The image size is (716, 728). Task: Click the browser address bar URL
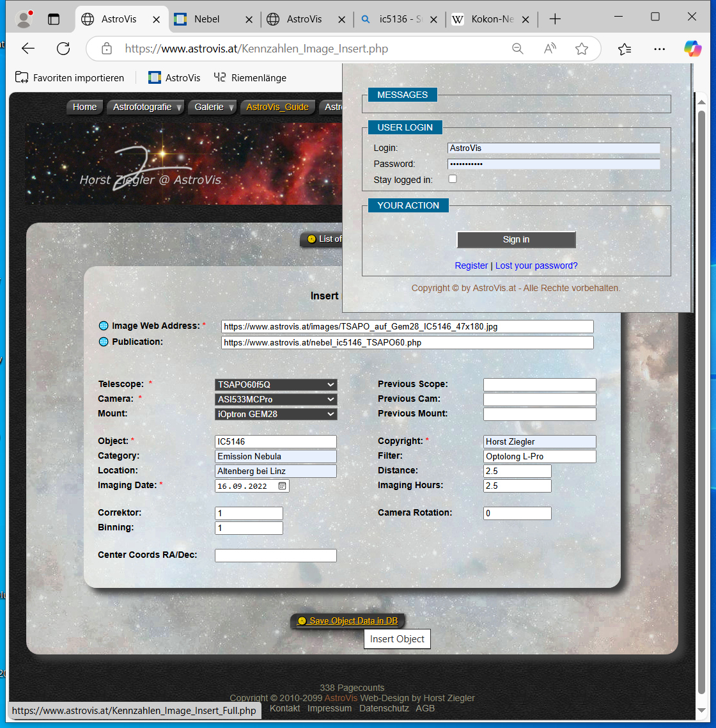[256, 48]
